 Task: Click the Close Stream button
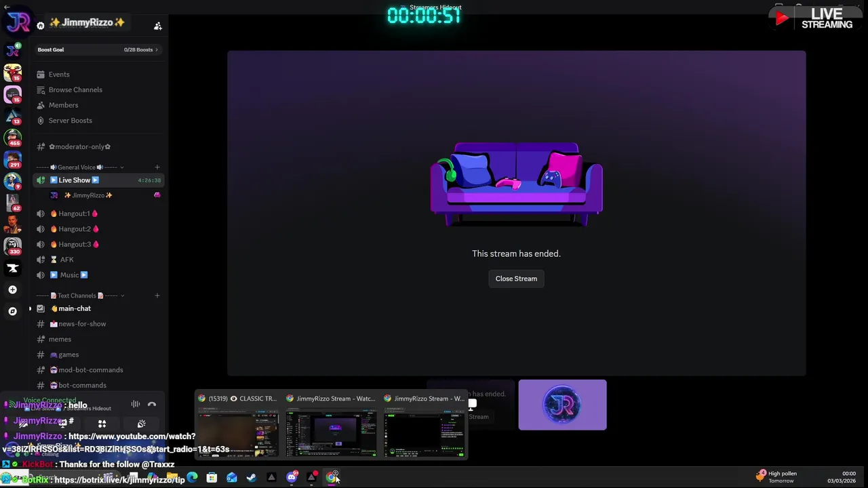[x=516, y=279]
